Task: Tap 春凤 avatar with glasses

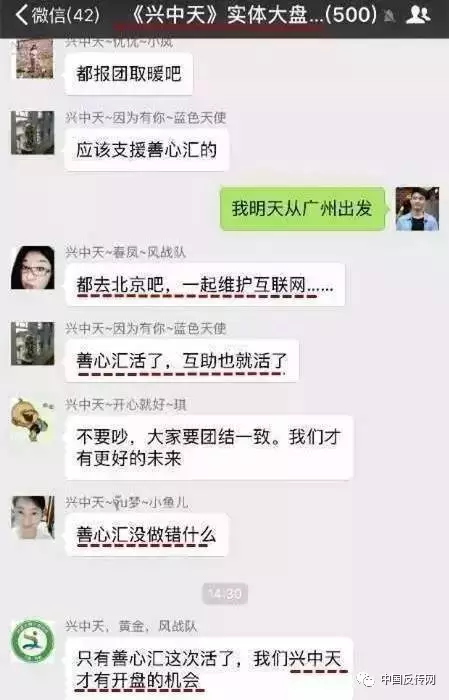Action: point(33,267)
